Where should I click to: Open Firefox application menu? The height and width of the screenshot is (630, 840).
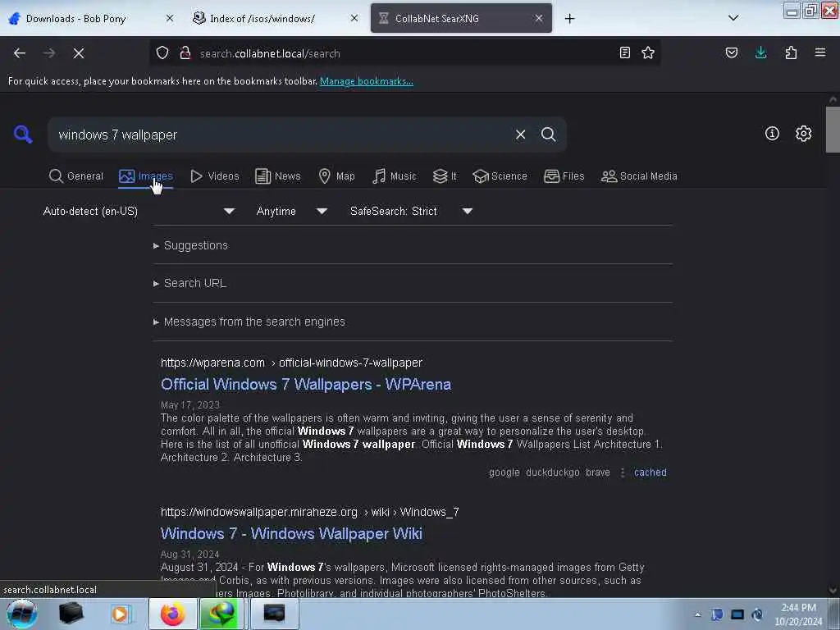click(x=820, y=53)
